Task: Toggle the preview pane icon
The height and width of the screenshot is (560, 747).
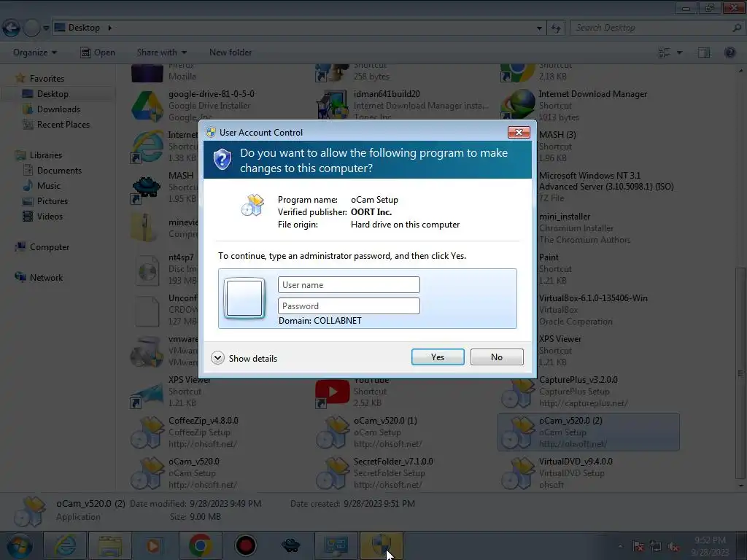Action: (x=704, y=52)
